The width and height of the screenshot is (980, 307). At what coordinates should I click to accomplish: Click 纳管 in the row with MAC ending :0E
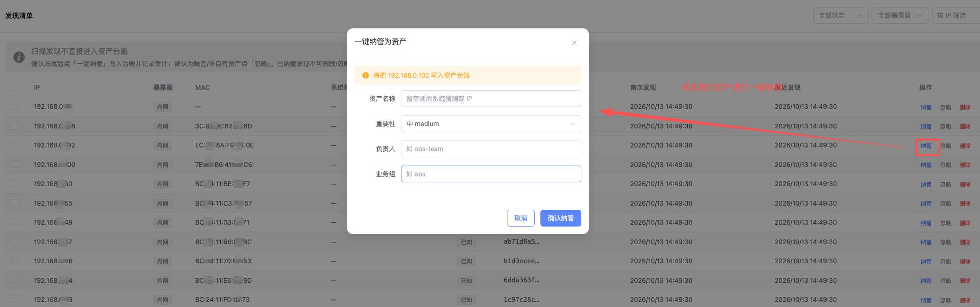(926, 146)
